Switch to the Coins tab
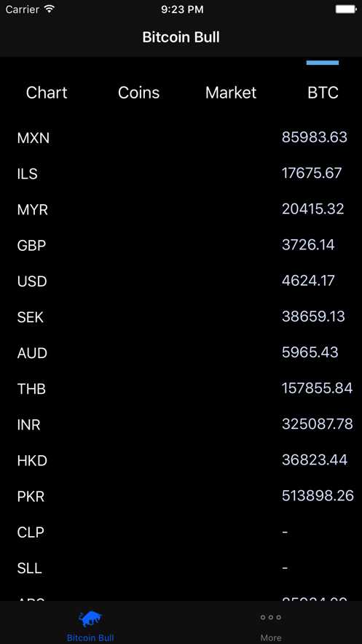The image size is (362, 644). pos(138,93)
